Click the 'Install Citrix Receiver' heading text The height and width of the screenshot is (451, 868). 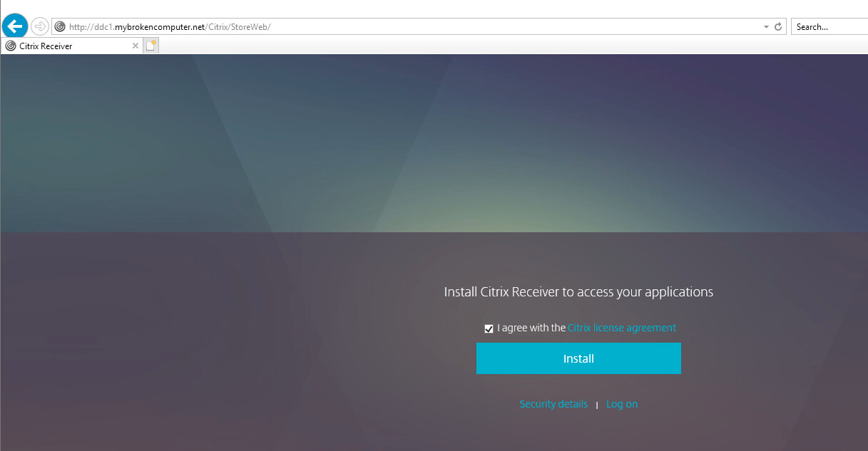pos(578,291)
